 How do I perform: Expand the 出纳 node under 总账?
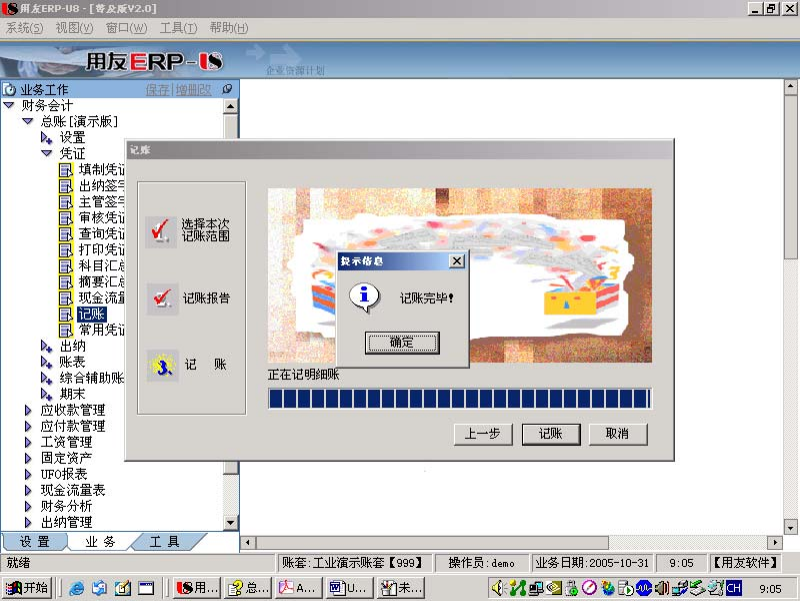[46, 346]
